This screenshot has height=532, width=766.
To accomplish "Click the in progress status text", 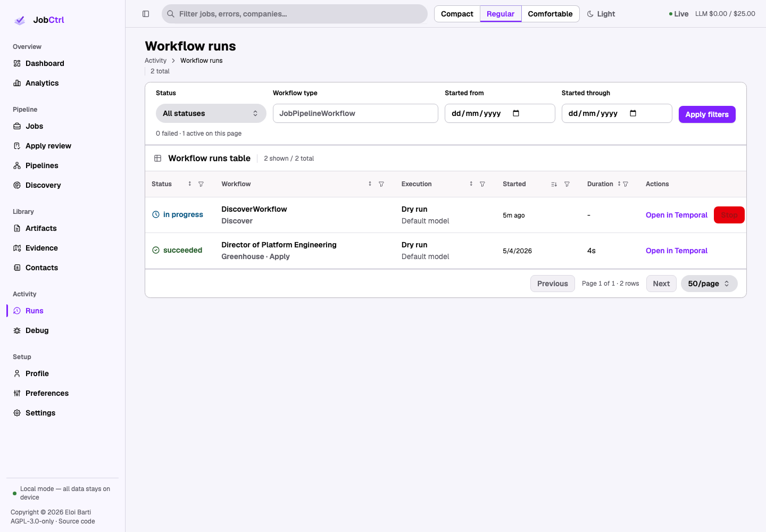I will click(183, 214).
